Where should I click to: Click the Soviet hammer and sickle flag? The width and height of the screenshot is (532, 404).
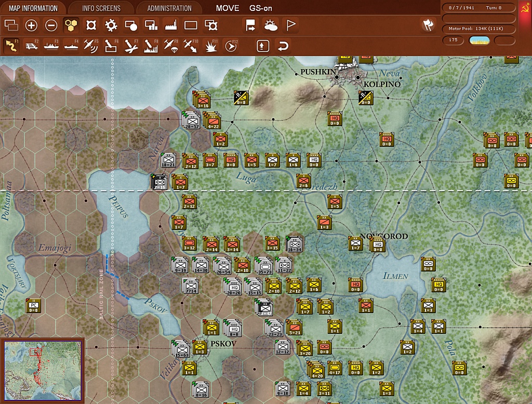click(525, 8)
